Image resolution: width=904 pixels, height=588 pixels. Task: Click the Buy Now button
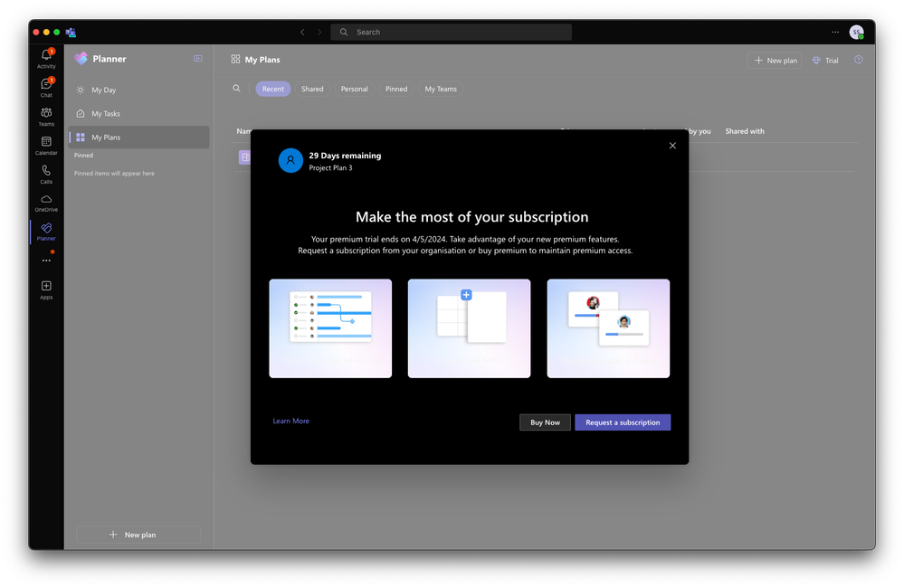point(545,422)
